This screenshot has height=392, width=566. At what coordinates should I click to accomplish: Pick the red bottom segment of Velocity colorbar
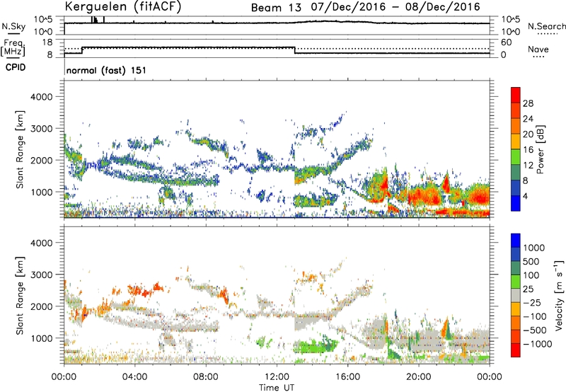(516, 350)
